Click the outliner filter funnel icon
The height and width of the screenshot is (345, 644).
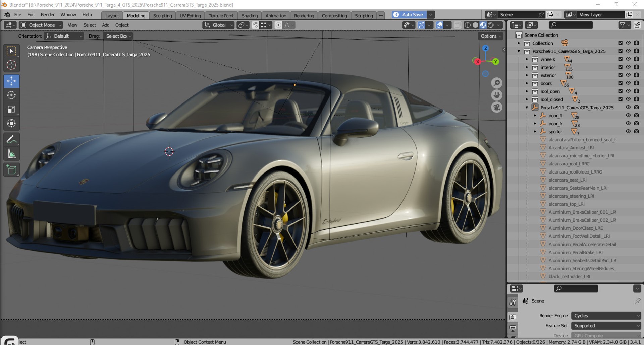click(x=622, y=25)
